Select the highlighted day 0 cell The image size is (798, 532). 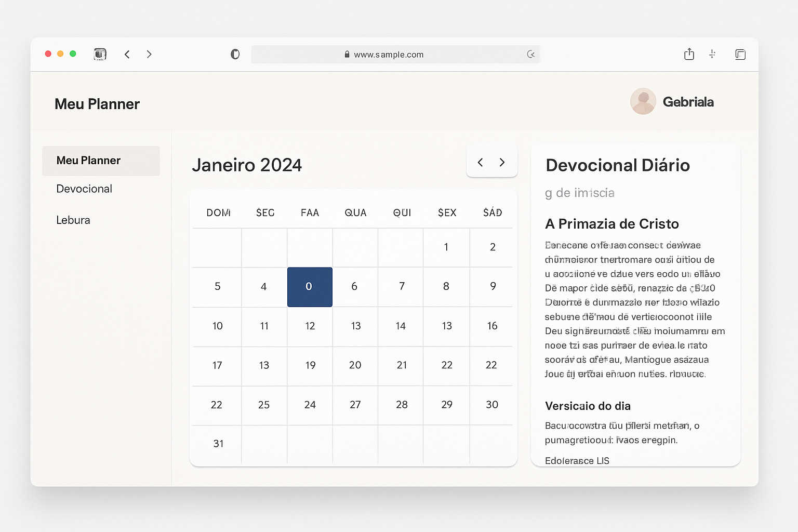coord(310,287)
